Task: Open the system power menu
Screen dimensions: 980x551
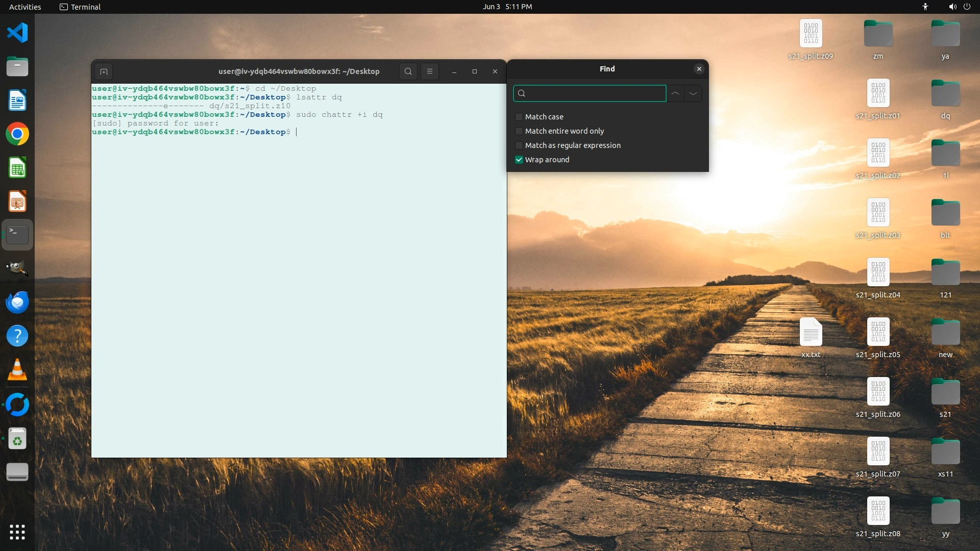Action: pyautogui.click(x=967, y=7)
